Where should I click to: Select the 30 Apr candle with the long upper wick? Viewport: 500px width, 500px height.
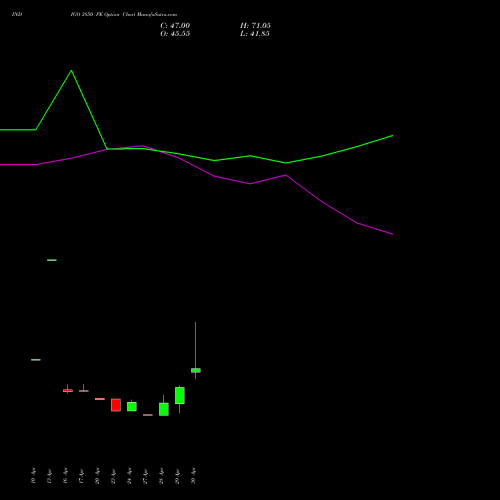(196, 370)
